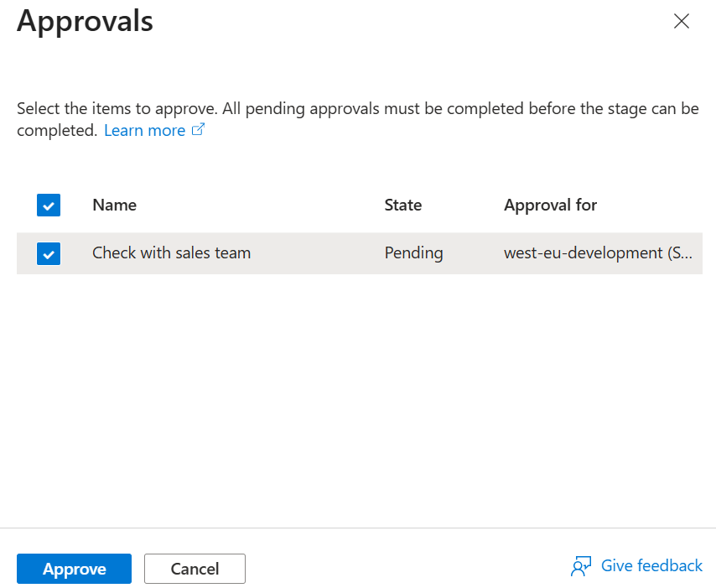
Task: Toggle the select-all checkbox in the table header
Action: pos(49,206)
